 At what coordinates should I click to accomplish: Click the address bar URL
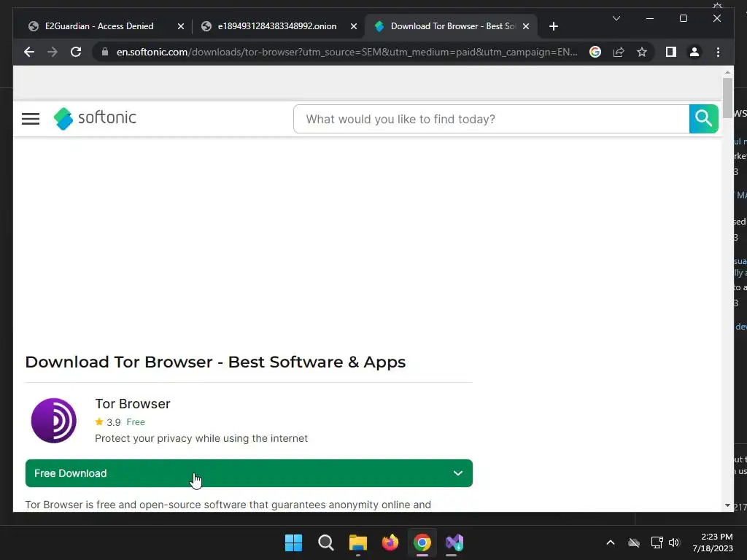347,52
